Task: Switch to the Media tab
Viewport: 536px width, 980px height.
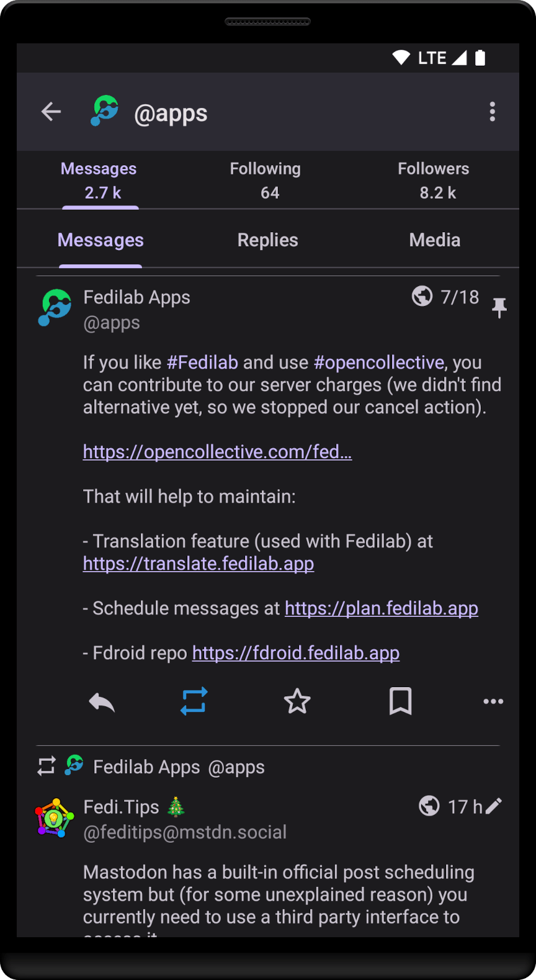Action: point(434,240)
